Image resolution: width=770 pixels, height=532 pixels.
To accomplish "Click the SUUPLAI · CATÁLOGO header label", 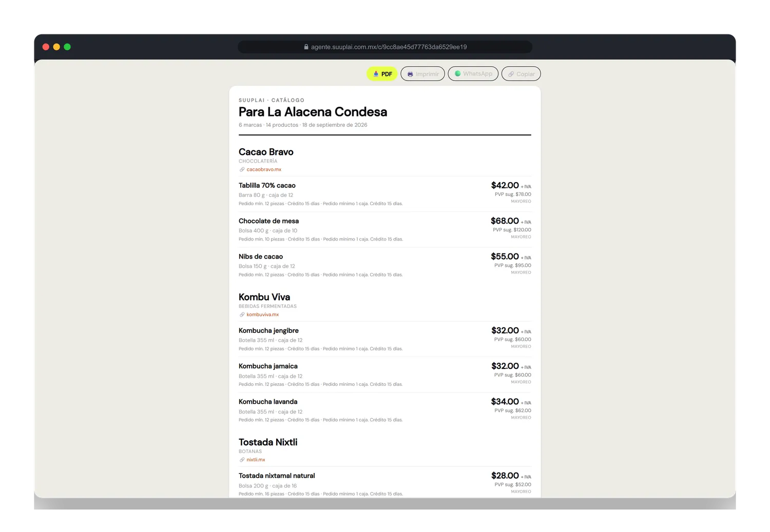I will [x=272, y=100].
